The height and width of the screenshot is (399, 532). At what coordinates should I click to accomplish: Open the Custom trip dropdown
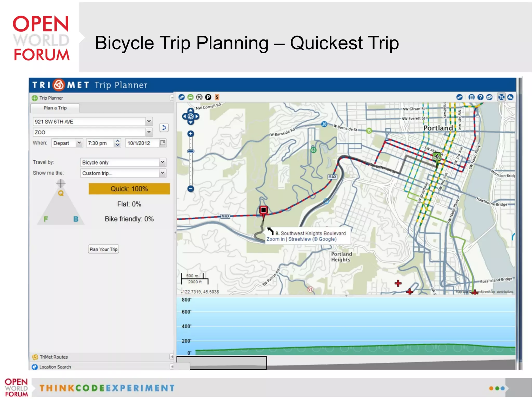(162, 173)
